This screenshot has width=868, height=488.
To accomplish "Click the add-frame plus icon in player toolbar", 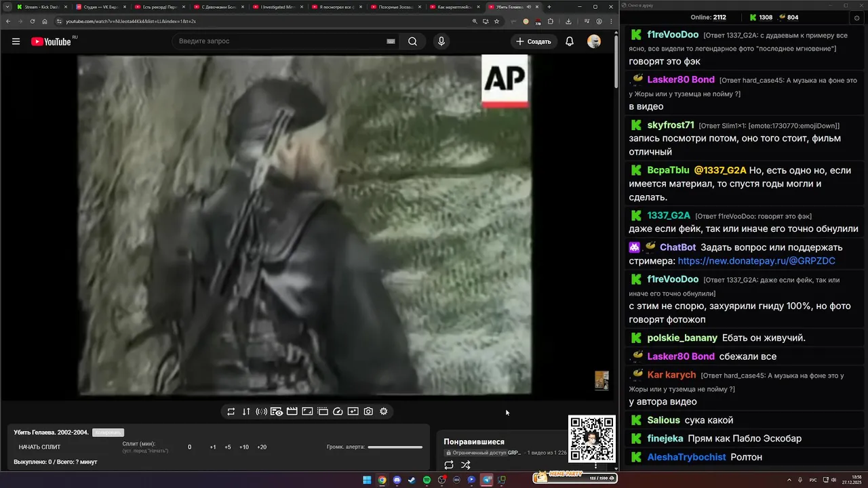I will pos(353,411).
